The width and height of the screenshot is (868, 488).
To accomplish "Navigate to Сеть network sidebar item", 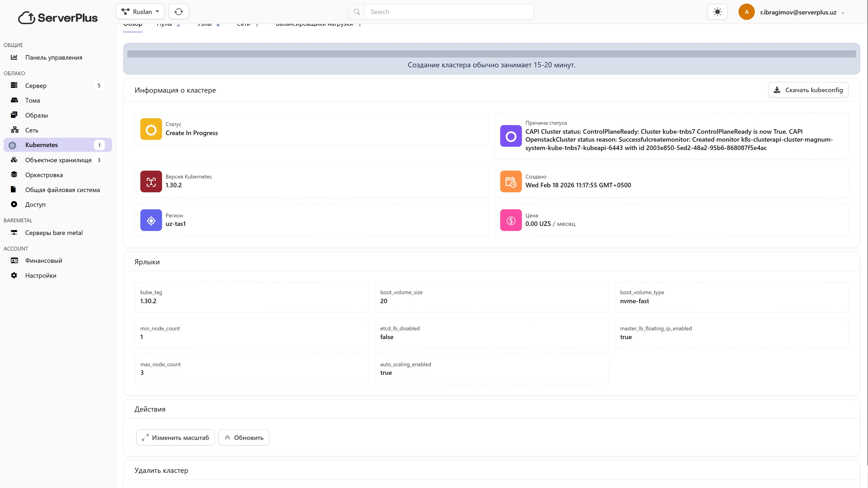I will coord(32,130).
